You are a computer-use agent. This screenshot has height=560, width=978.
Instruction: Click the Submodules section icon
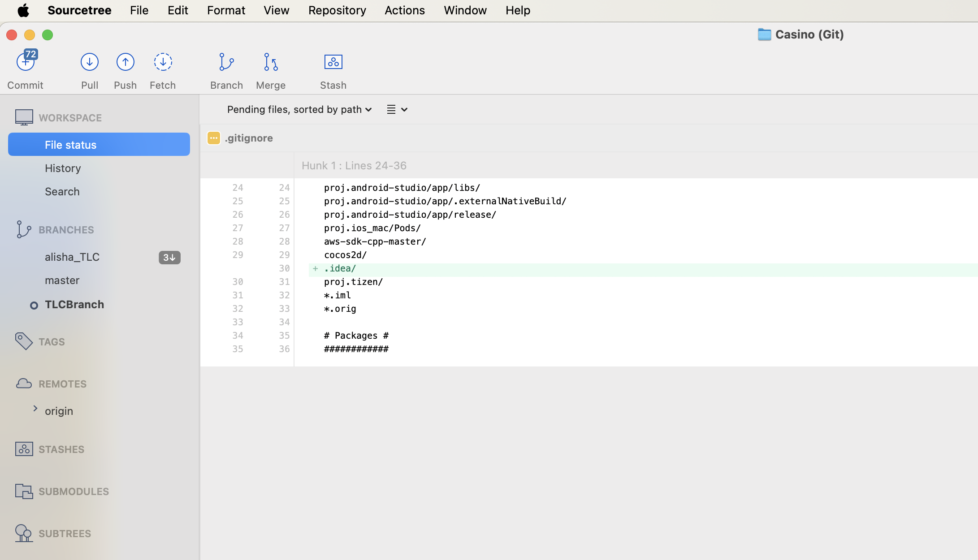click(24, 491)
